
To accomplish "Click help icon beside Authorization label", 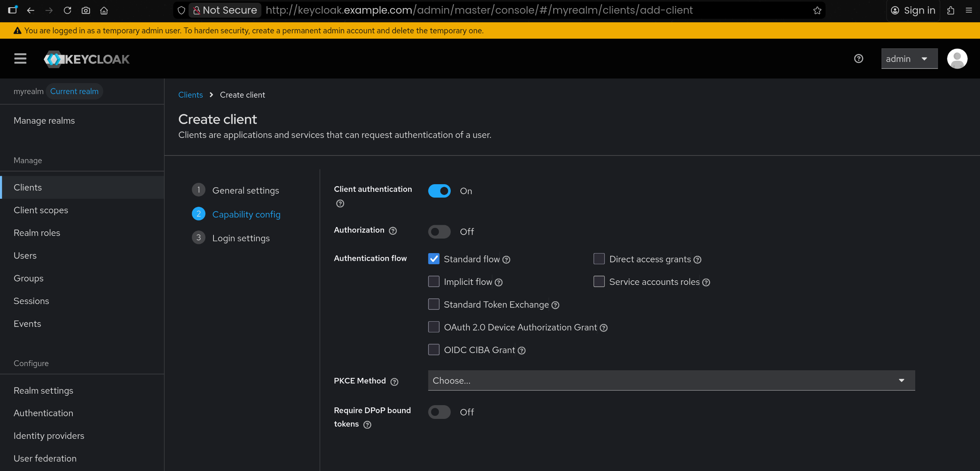I will pos(393,231).
